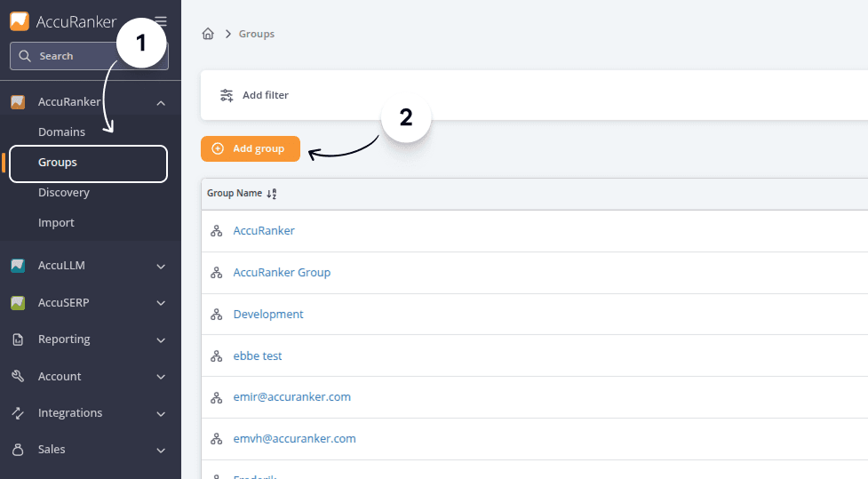The height and width of the screenshot is (479, 868).
Task: Expand the Reporting section chevron
Action: point(161,340)
